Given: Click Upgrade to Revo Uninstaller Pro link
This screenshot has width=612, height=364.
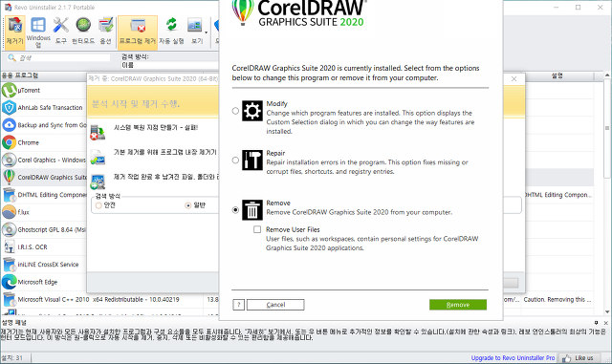Looking at the screenshot, I should coord(513,357).
